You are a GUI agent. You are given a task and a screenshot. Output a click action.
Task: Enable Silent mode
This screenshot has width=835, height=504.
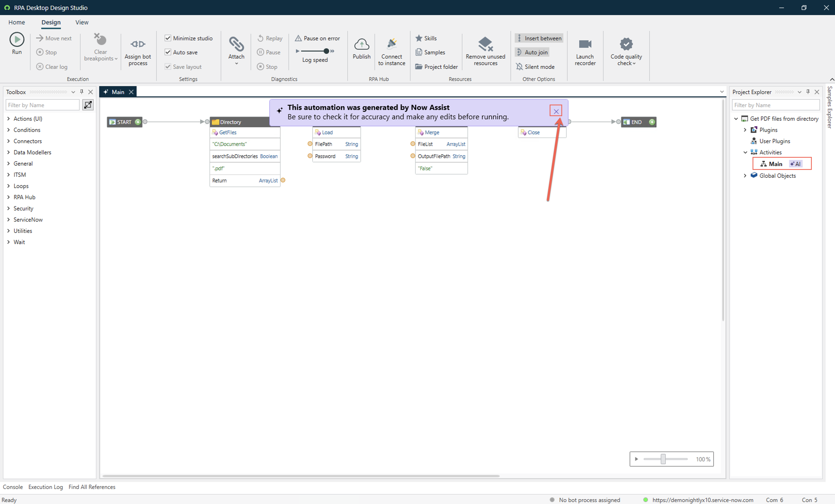[x=535, y=67]
